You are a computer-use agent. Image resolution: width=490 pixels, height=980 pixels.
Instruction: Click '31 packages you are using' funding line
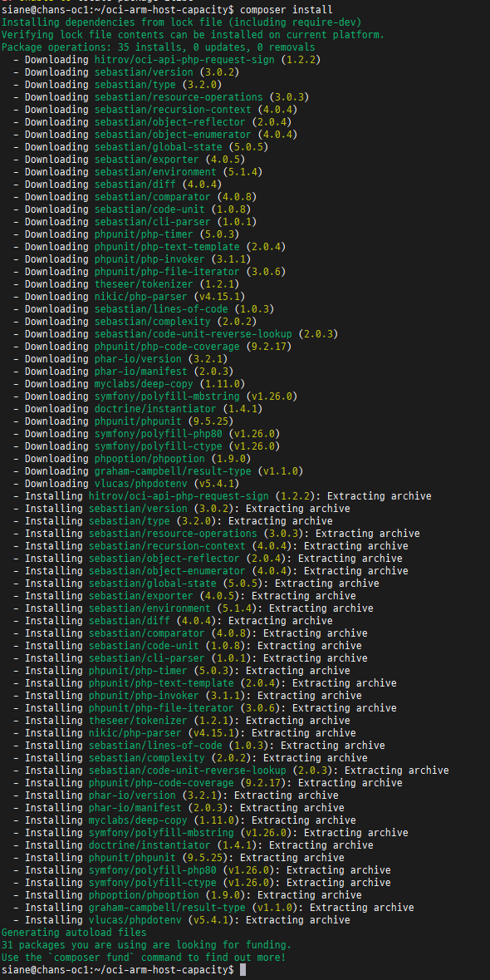pyautogui.click(x=146, y=945)
